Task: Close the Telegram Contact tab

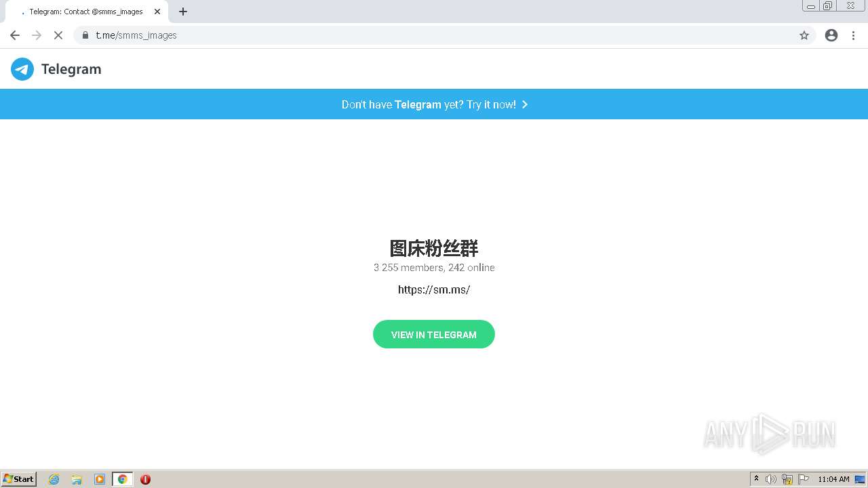Action: coord(157,12)
